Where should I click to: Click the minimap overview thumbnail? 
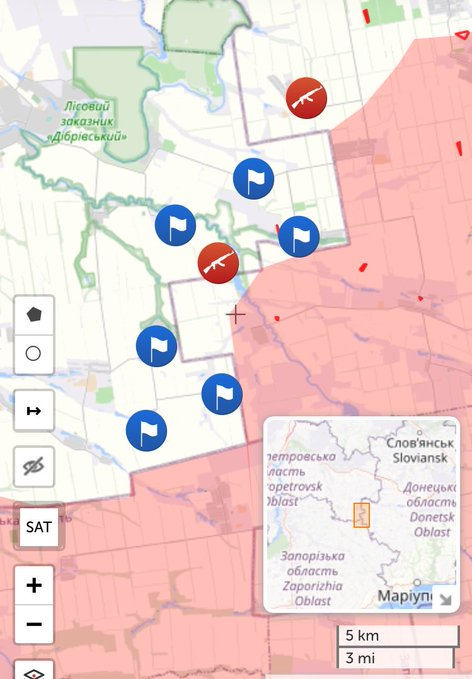(x=362, y=514)
